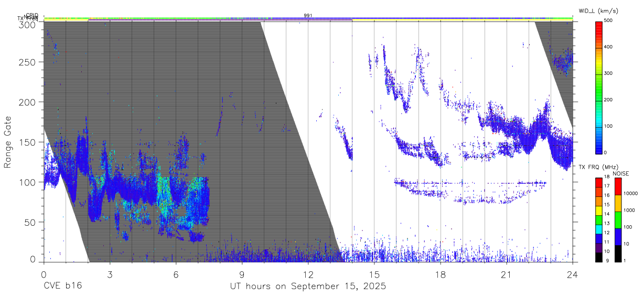This screenshot has height=297, width=644.
Task: Click the "NOISE" legend title
Action: point(620,173)
